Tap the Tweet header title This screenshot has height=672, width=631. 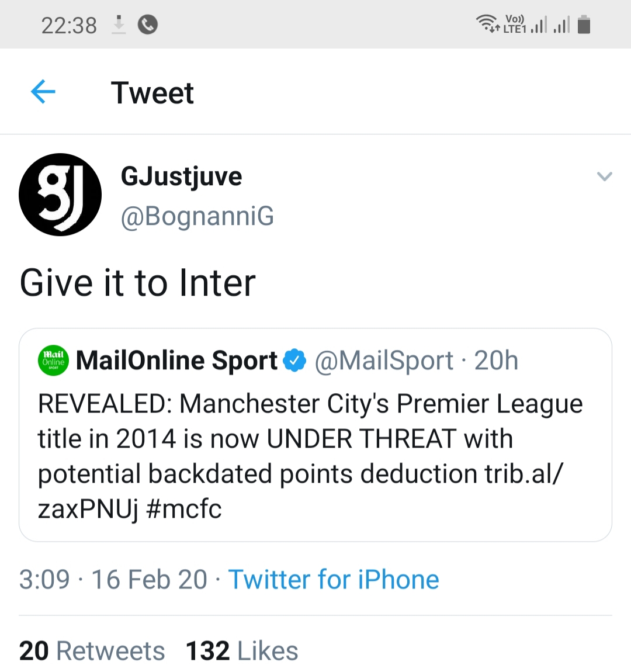pos(152,92)
